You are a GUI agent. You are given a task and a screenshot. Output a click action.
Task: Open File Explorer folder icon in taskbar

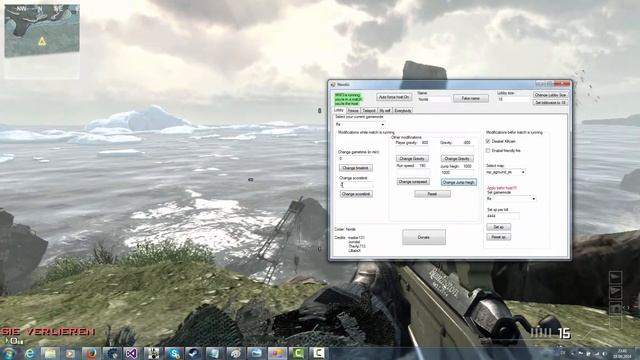pos(50,353)
